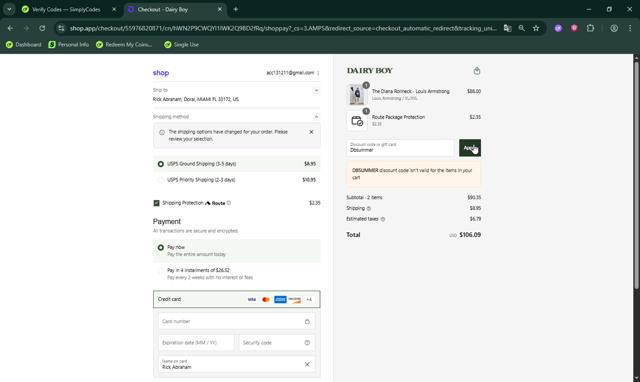Click the translate page icon

[x=507, y=28]
